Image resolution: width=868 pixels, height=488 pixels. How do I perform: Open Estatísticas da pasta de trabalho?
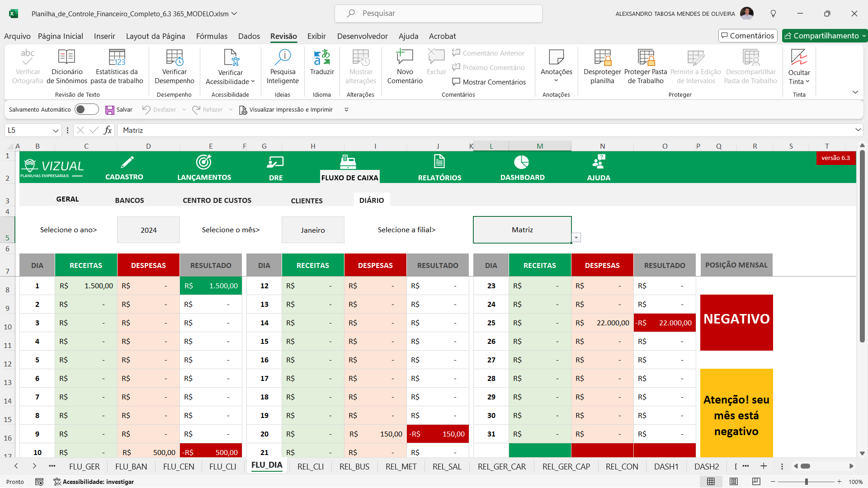[117, 58]
